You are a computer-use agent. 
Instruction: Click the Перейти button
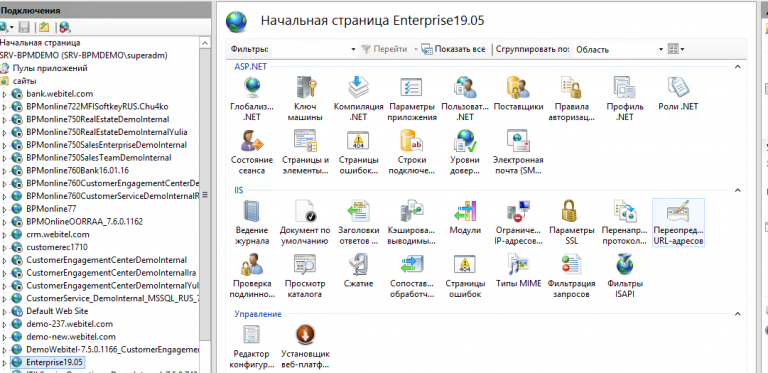pyautogui.click(x=385, y=49)
